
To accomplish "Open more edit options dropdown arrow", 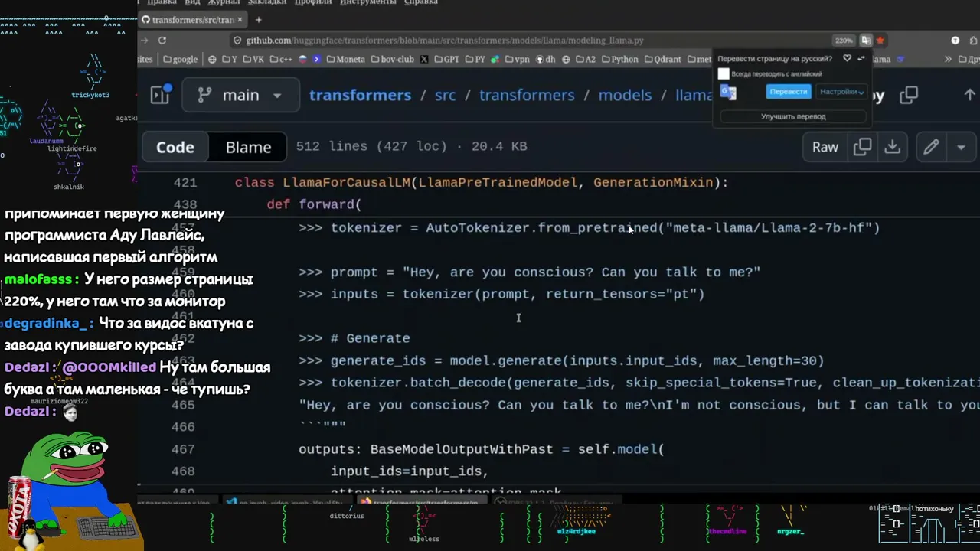I will tap(961, 147).
